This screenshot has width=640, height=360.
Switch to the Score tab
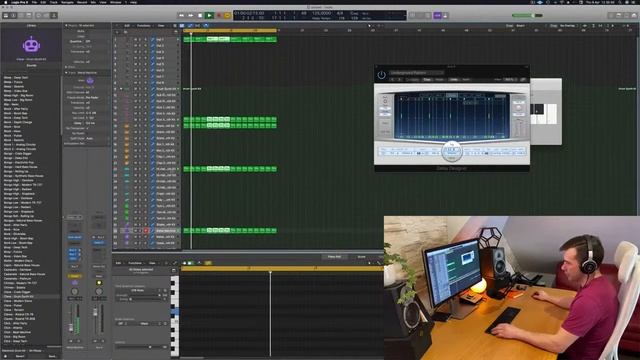click(x=362, y=257)
